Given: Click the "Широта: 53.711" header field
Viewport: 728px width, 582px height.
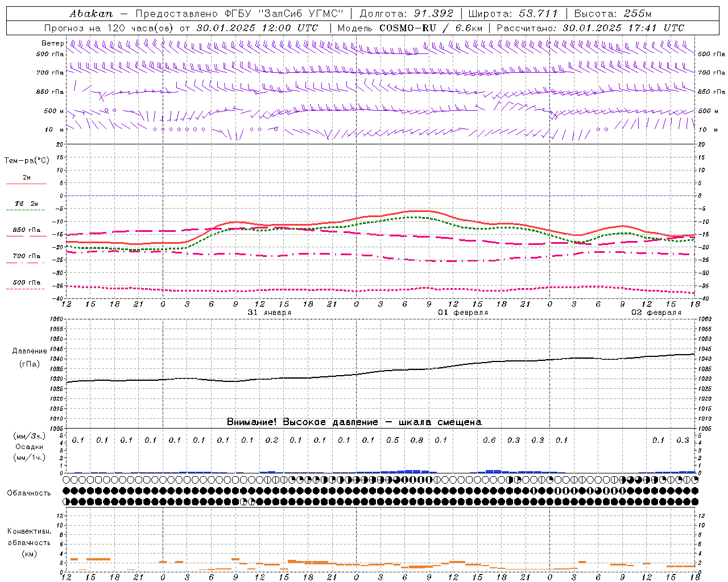Looking at the screenshot, I should point(512,13).
